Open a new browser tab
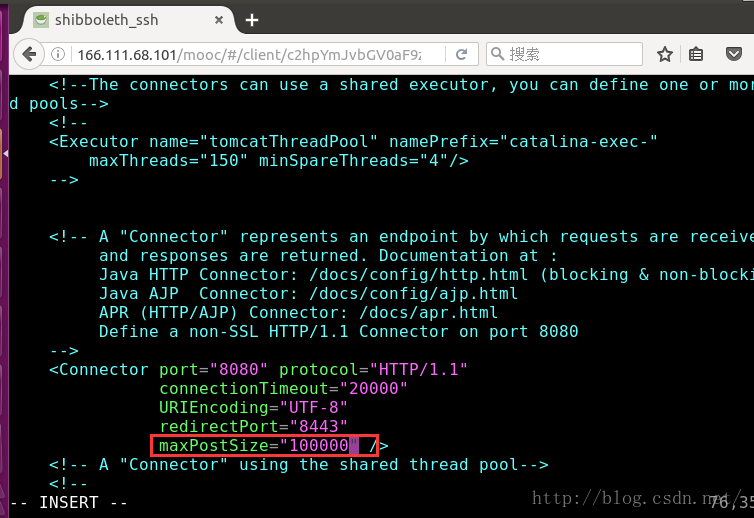The height and width of the screenshot is (518, 754). pos(251,20)
